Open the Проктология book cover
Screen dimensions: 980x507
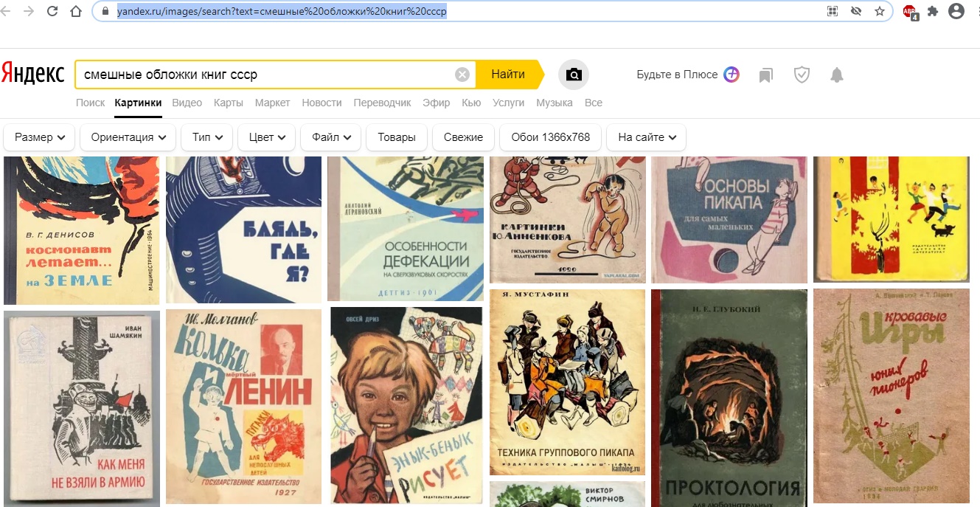[729, 398]
